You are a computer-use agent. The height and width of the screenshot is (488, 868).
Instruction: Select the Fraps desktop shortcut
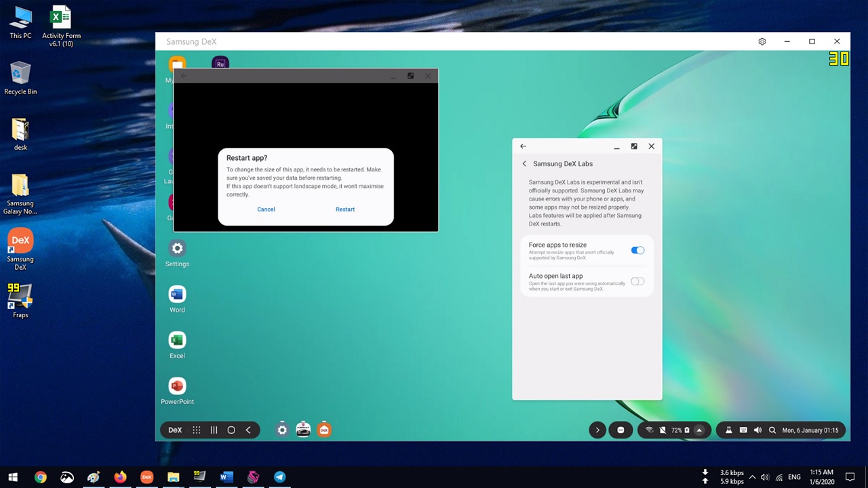pyautogui.click(x=20, y=301)
